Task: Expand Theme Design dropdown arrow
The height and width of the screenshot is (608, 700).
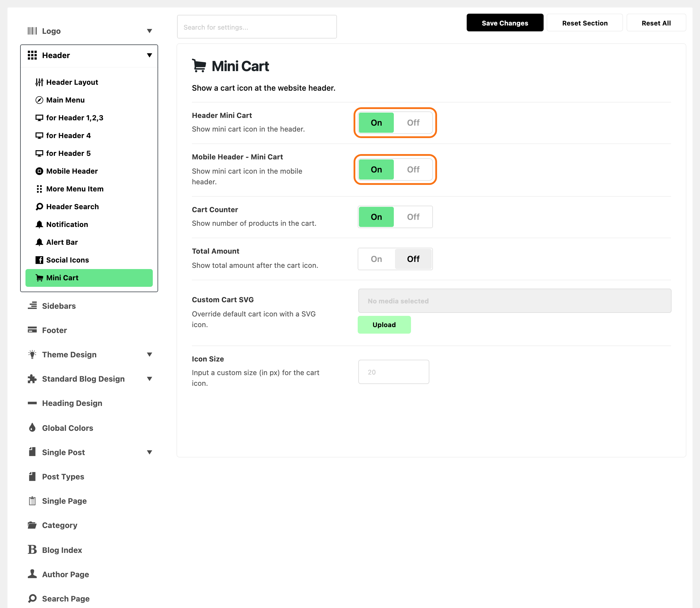Action: tap(150, 355)
